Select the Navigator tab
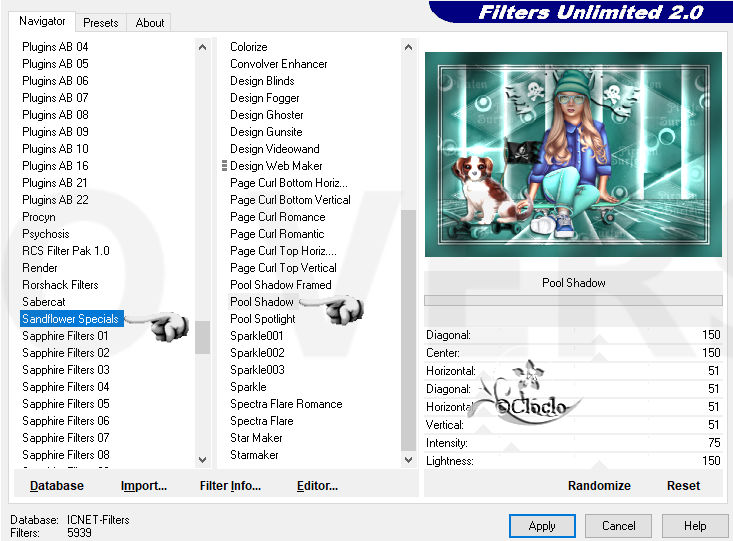Image resolution: width=733 pixels, height=541 pixels. (x=42, y=21)
